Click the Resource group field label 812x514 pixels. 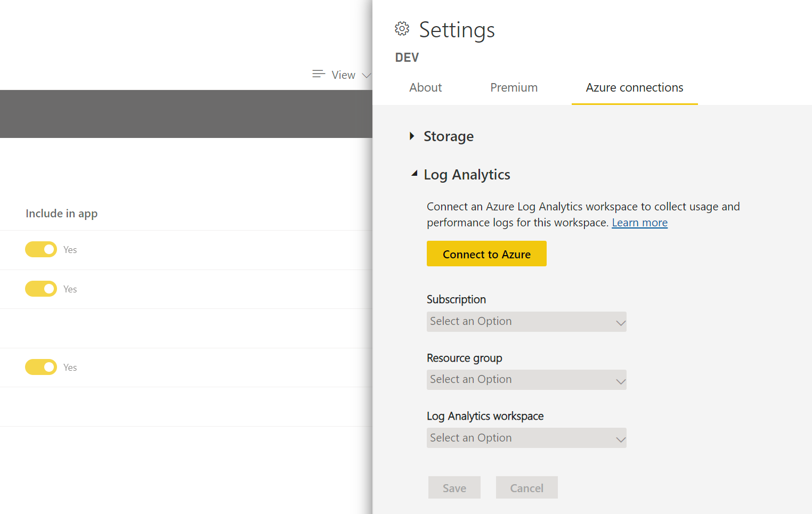[x=465, y=358]
